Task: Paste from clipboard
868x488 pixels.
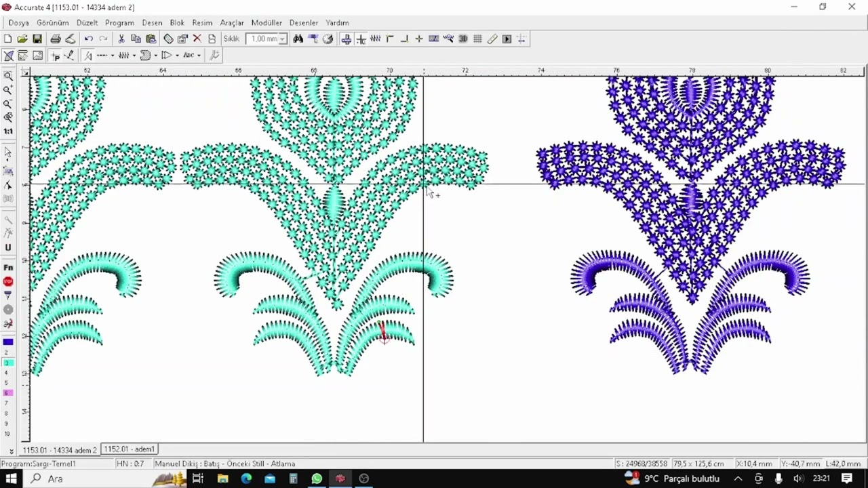Action: (151, 39)
